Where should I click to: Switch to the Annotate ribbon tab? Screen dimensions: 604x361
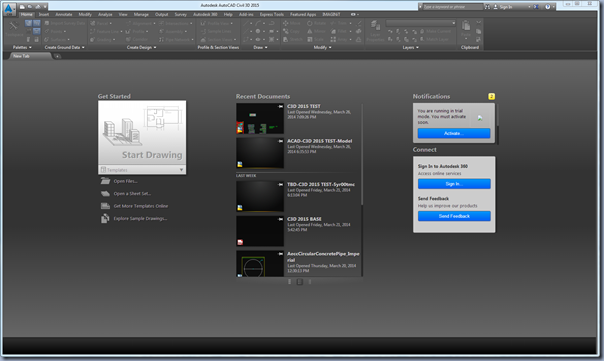[x=64, y=15]
